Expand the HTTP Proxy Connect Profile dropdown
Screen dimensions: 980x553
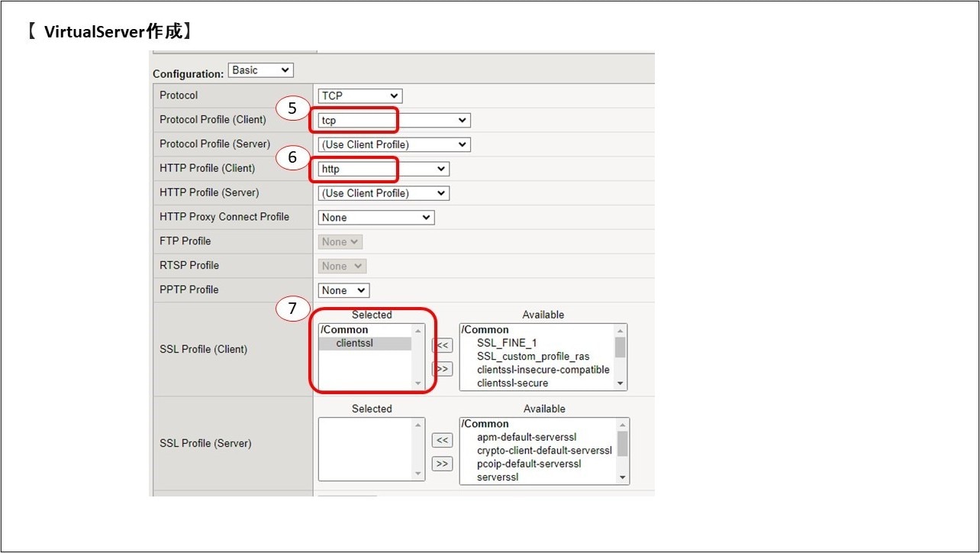[376, 218]
